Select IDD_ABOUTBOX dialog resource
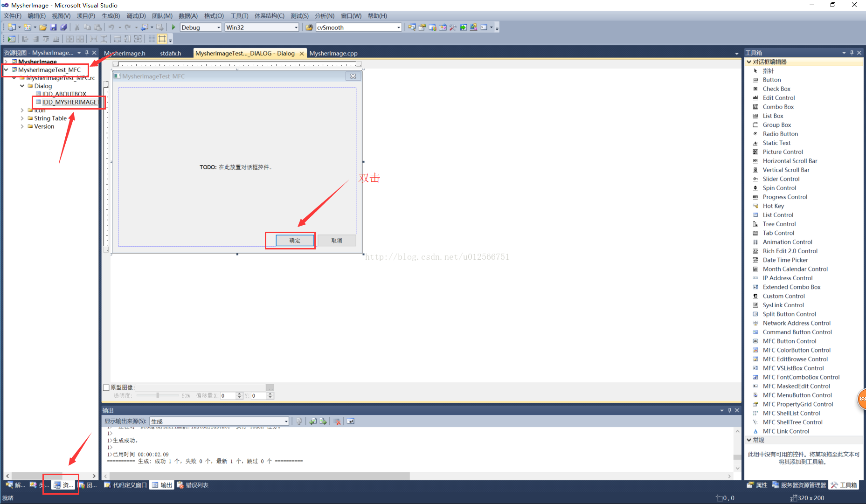The image size is (866, 504). (x=64, y=94)
